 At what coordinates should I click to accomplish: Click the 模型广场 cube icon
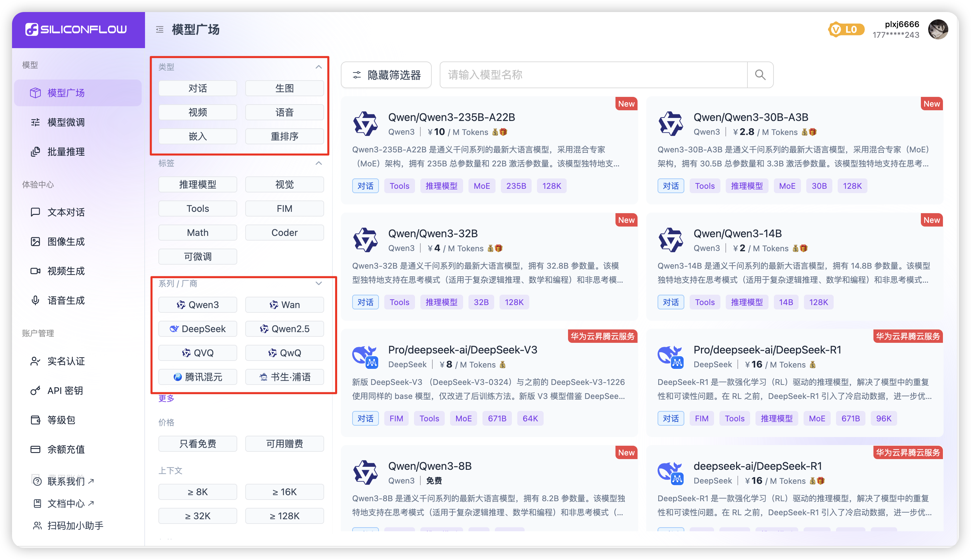click(x=35, y=93)
